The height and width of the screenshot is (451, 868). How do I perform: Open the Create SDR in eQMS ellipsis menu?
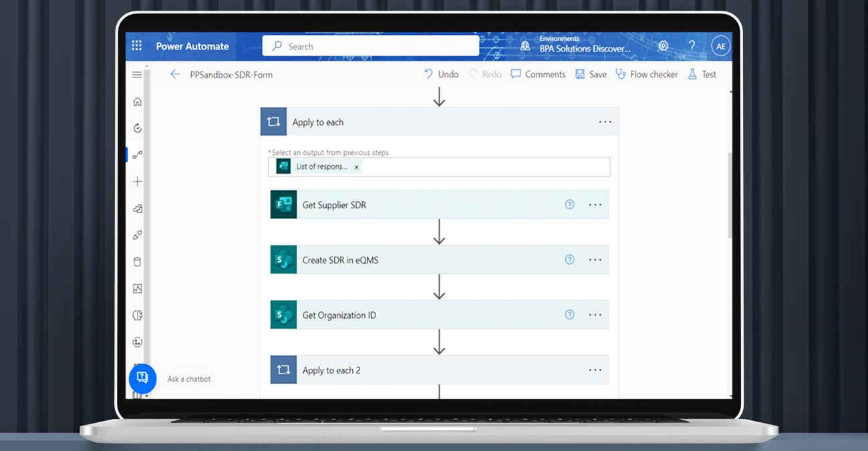(595, 260)
